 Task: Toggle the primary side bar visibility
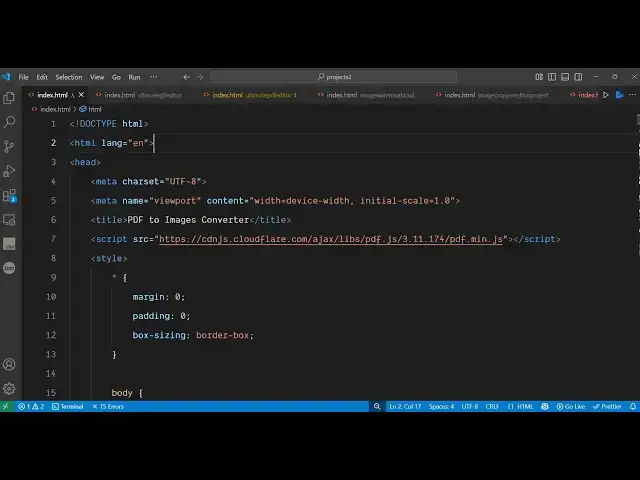[552, 77]
